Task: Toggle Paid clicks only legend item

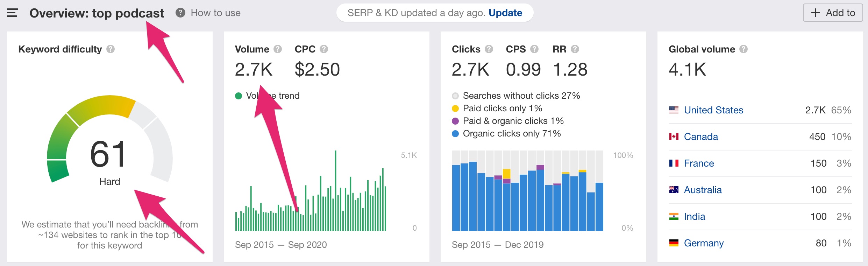Action: pos(497,108)
